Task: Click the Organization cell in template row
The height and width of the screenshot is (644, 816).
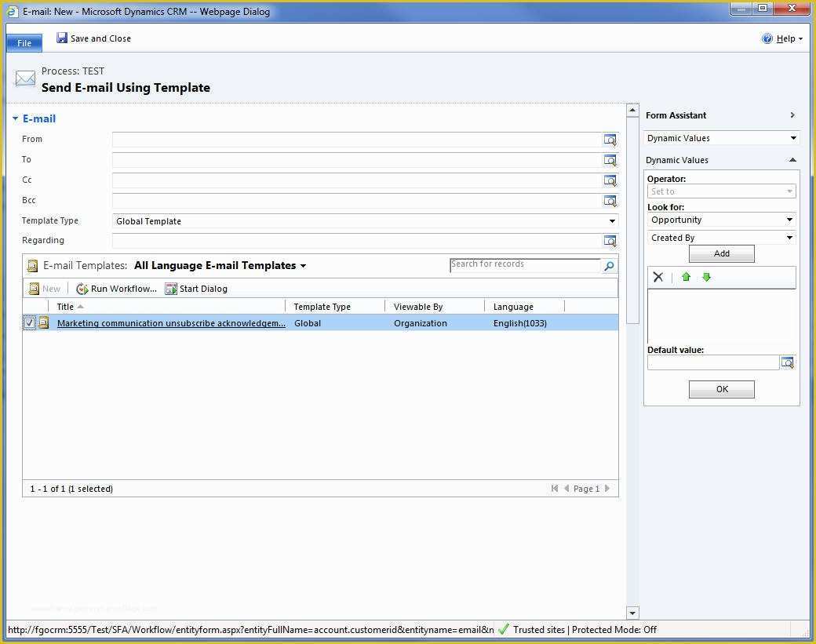Action: (421, 323)
